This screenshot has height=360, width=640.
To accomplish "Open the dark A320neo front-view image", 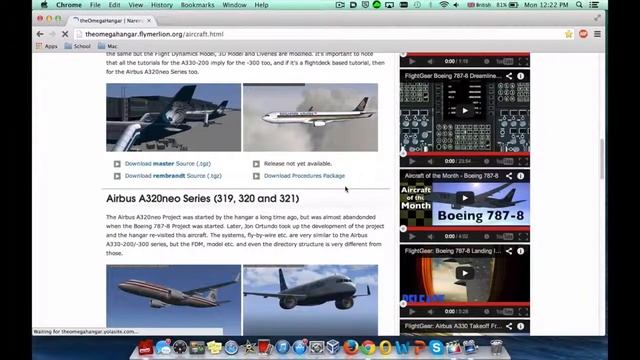I will click(311, 300).
